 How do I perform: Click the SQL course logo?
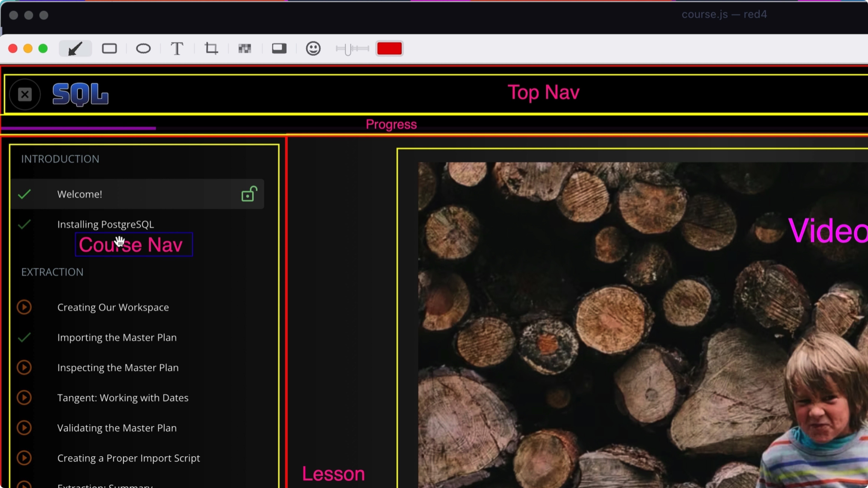pos(80,94)
